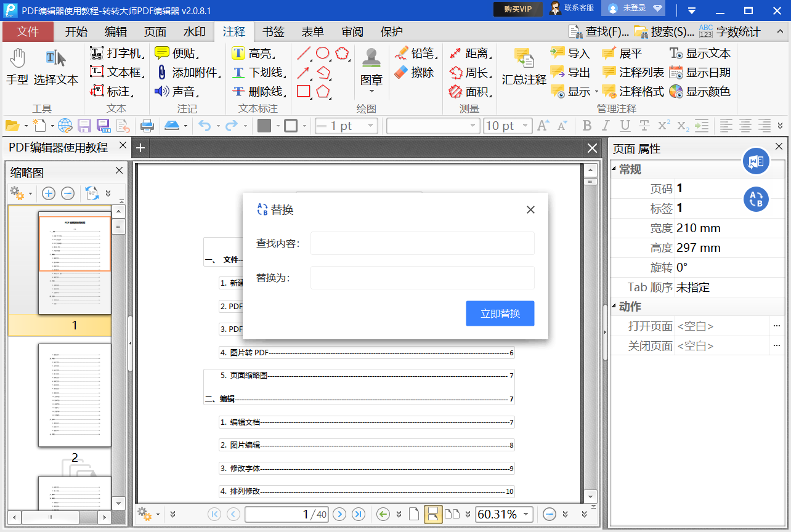The height and width of the screenshot is (532, 791).
Task: Collapse the 常规 section in properties
Action: (x=615, y=169)
